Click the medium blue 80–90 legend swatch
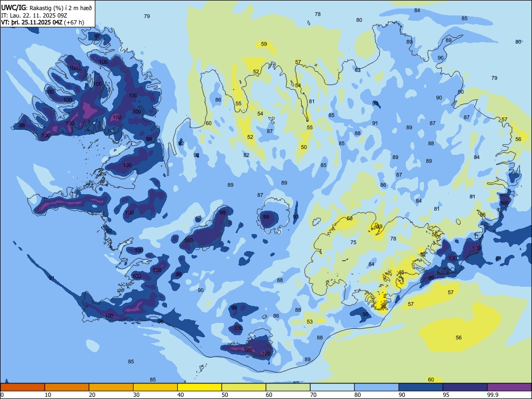Screen dimensions: 532x399 (377, 387)
